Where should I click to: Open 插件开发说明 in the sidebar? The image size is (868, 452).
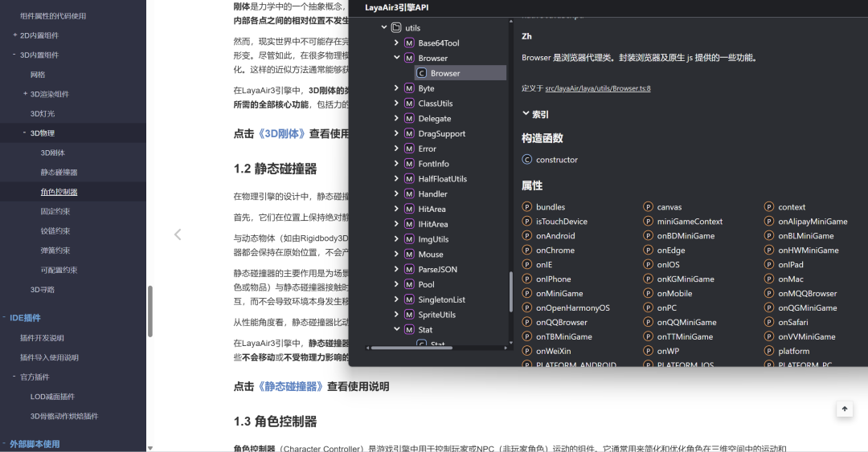click(x=42, y=337)
